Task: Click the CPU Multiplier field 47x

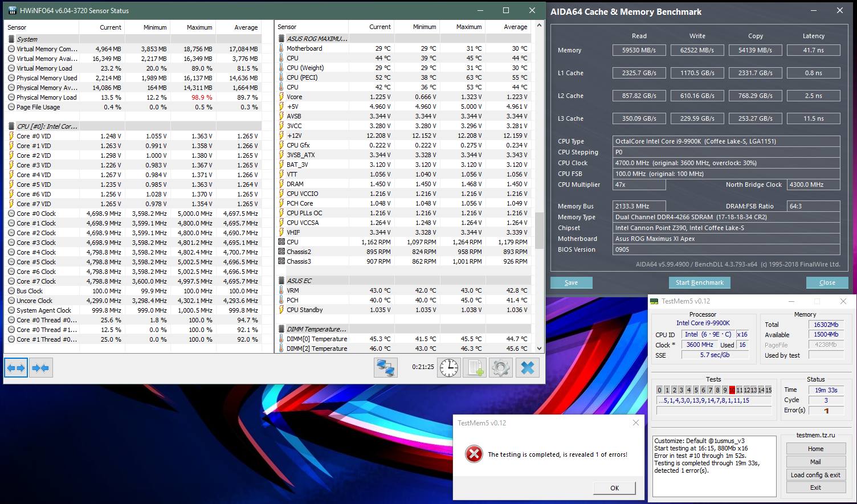Action: [x=639, y=185]
